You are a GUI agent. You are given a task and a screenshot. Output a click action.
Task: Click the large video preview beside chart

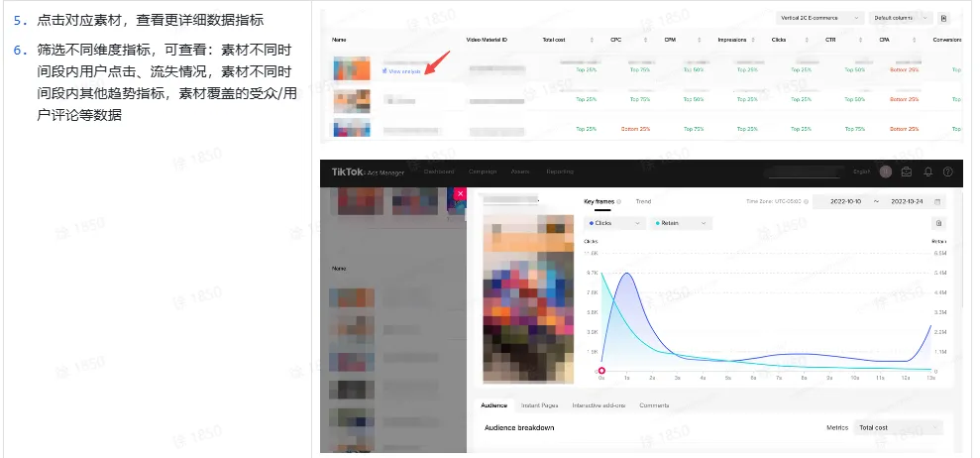click(528, 298)
